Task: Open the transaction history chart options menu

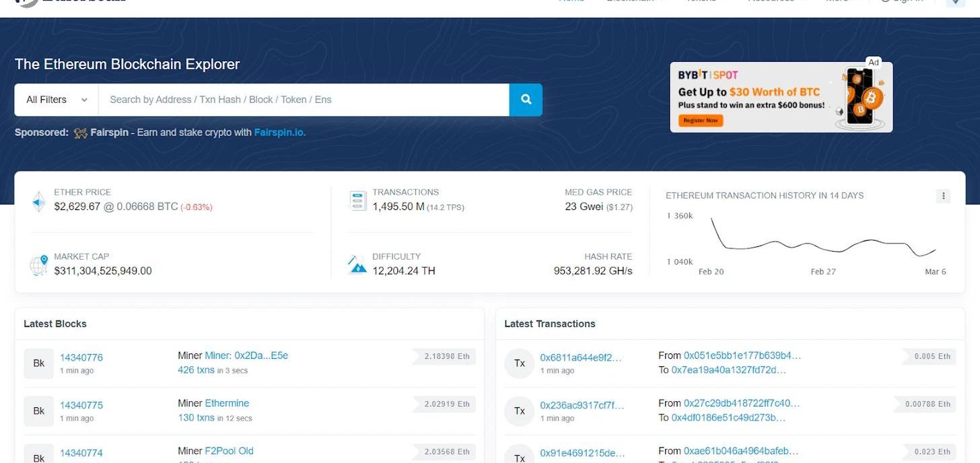Action: pos(943,196)
